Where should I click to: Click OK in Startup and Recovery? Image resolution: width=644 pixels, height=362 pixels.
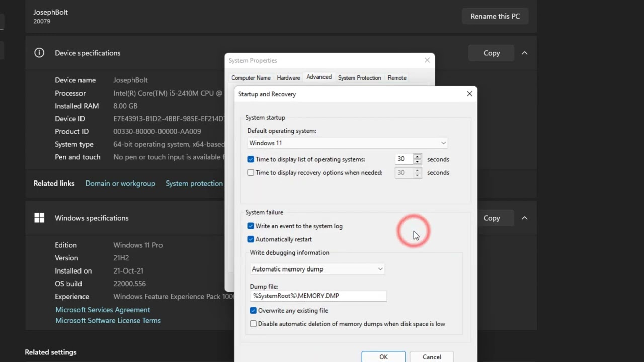(383, 357)
